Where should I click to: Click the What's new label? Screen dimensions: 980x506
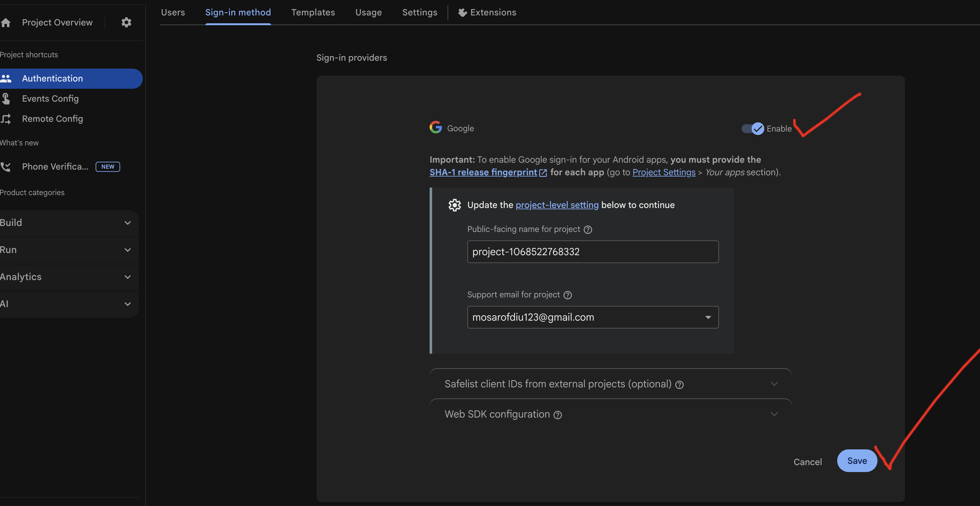(x=19, y=143)
